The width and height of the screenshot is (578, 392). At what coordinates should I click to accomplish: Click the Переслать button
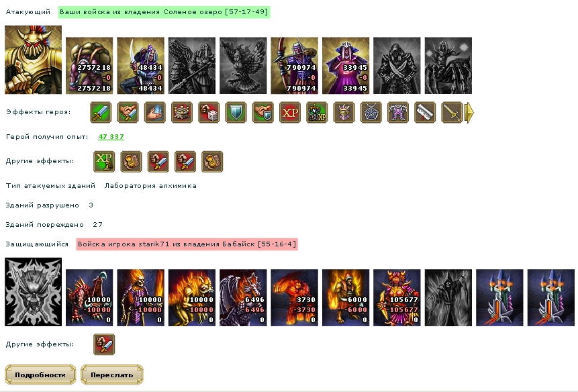point(111,375)
